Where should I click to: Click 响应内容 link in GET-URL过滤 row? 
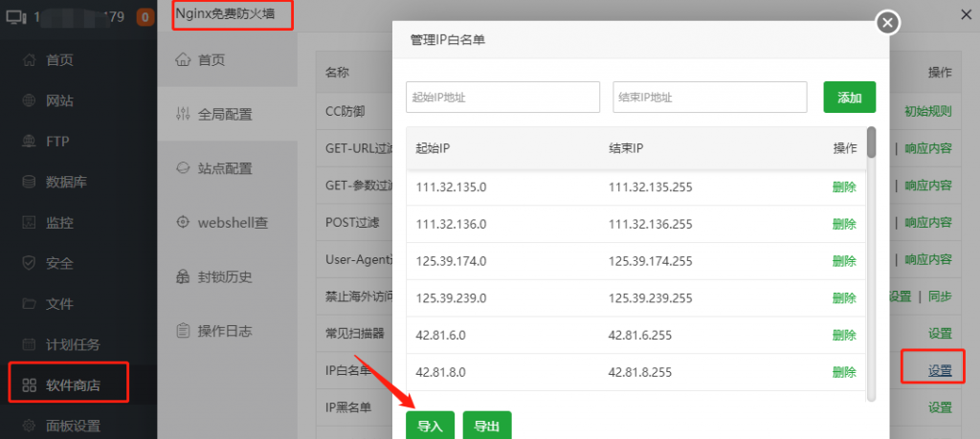click(928, 148)
